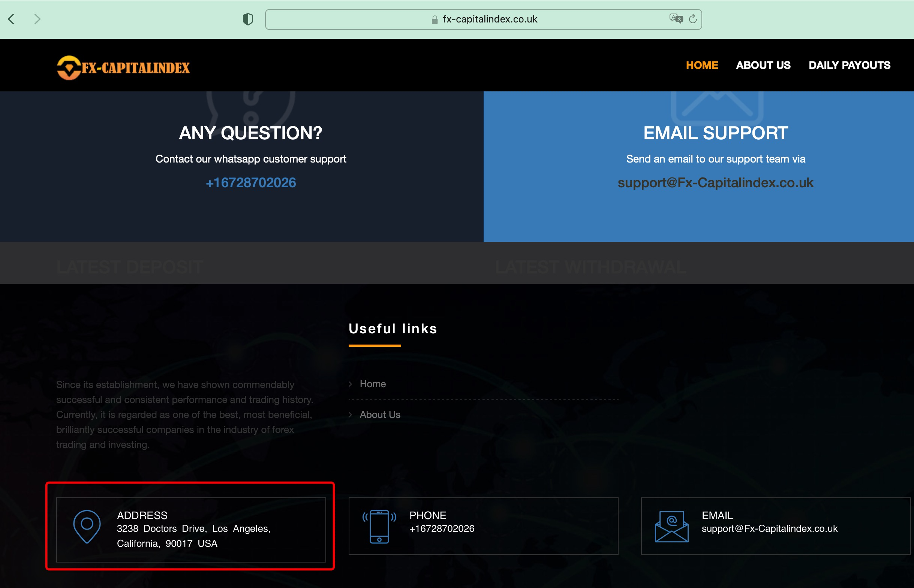Viewport: 914px width, 588px height.
Task: Click the footer support email address
Action: pyautogui.click(x=769, y=528)
